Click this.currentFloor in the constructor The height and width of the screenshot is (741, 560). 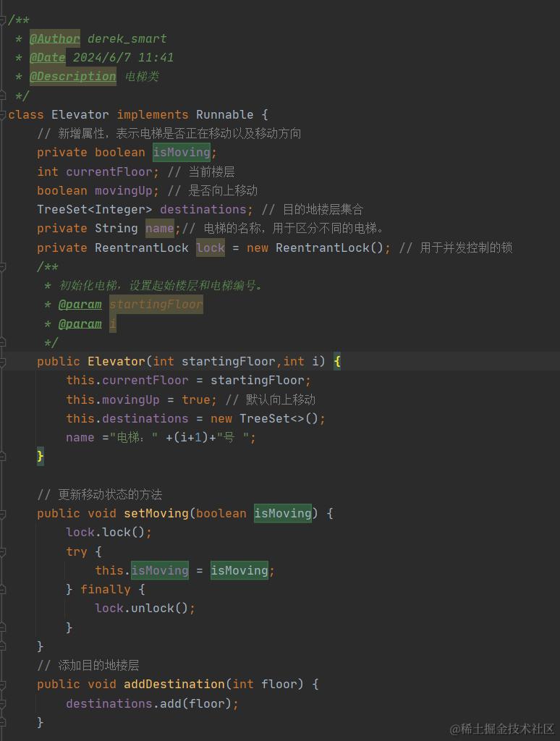[127, 381]
